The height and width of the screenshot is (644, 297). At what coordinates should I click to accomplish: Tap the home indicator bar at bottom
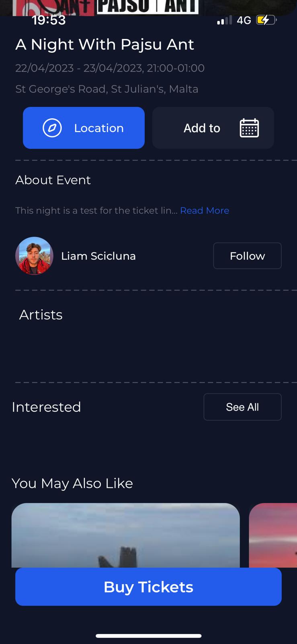(148, 636)
